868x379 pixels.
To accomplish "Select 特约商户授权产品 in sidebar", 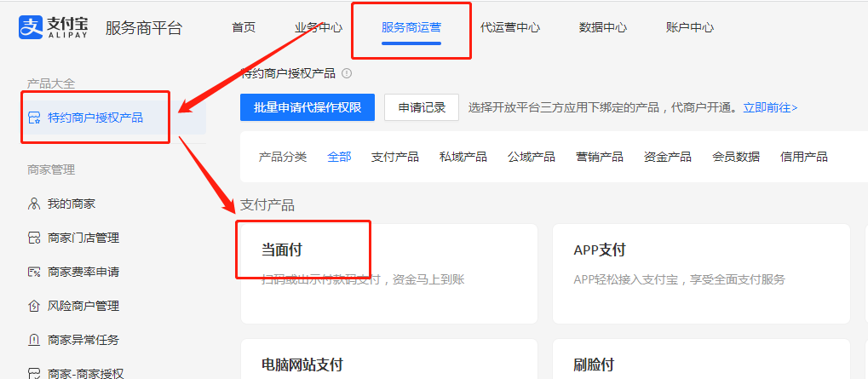I will (x=113, y=118).
